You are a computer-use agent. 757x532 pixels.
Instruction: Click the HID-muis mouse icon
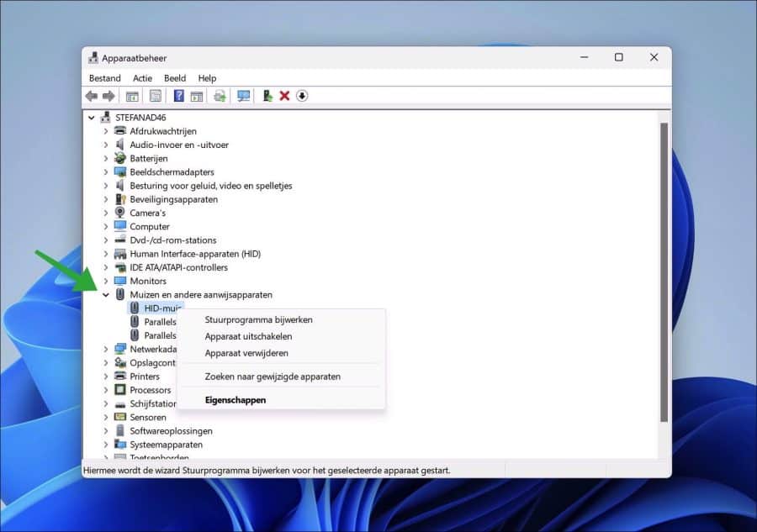pos(135,308)
